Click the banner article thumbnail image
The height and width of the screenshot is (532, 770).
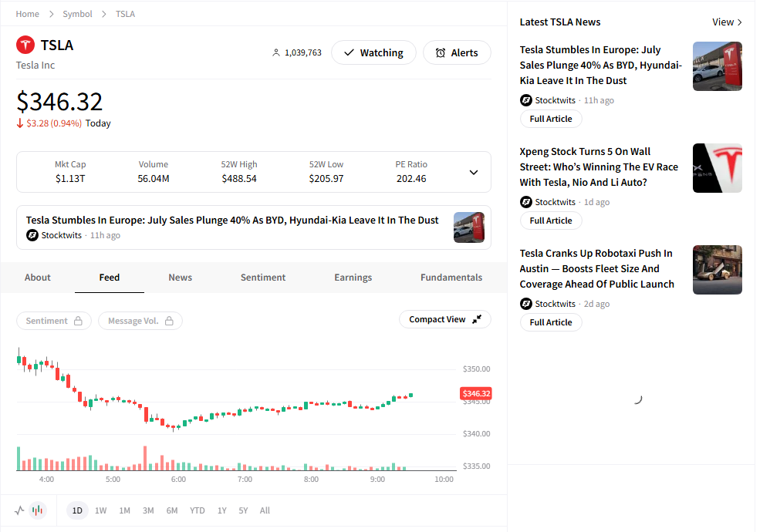[x=469, y=227]
